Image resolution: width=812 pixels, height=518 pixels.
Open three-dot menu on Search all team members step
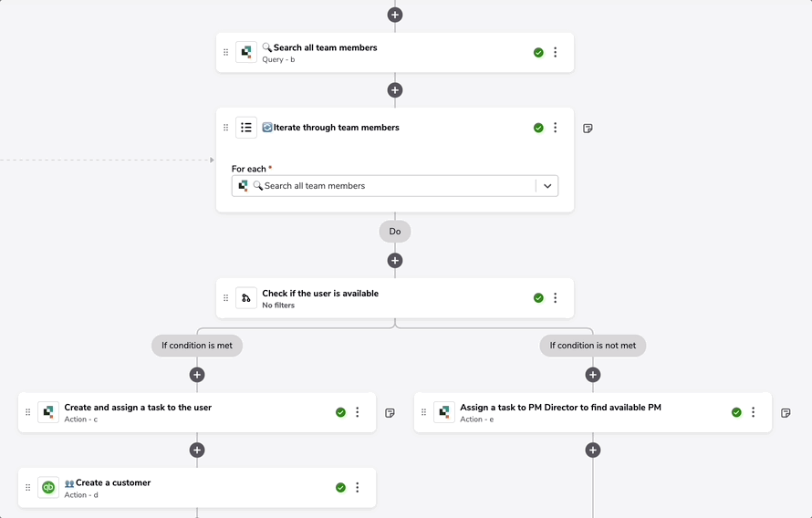[555, 52]
